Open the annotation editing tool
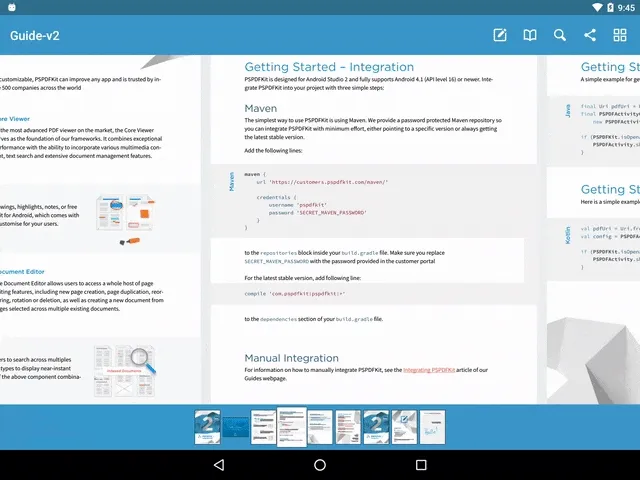Screen dimensions: 640x480 point(500,36)
